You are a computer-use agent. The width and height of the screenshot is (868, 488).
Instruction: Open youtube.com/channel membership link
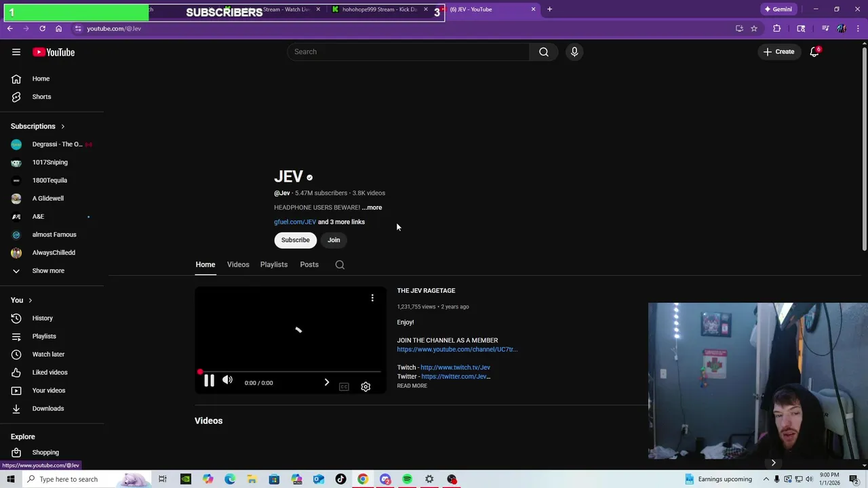457,349
